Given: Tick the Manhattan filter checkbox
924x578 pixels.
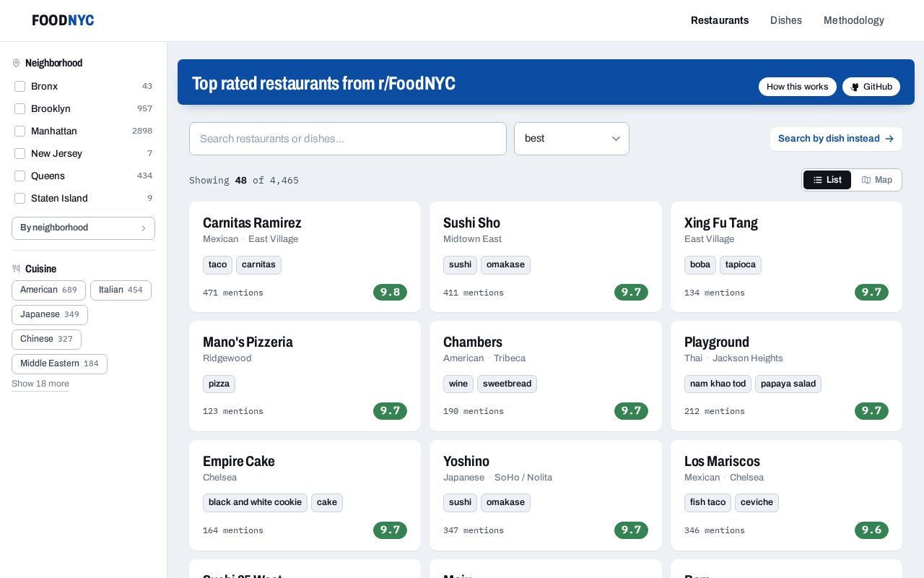Looking at the screenshot, I should (20, 131).
